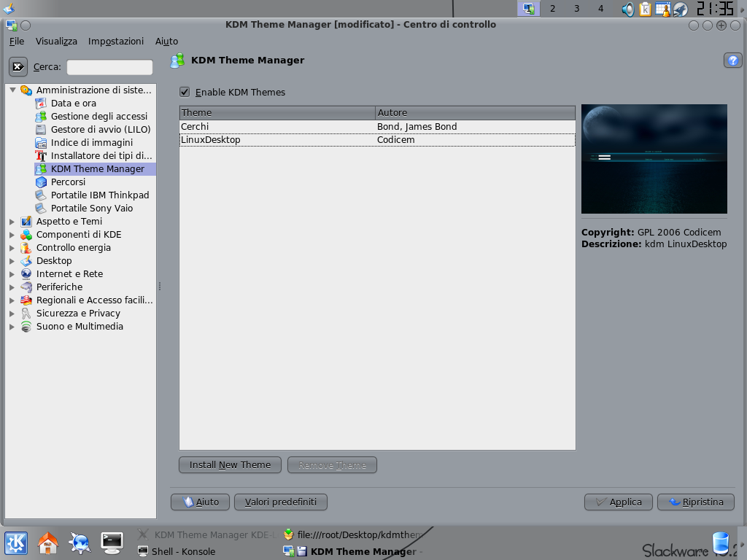Select the Cerchi theme row
747x560 pixels.
[377, 127]
